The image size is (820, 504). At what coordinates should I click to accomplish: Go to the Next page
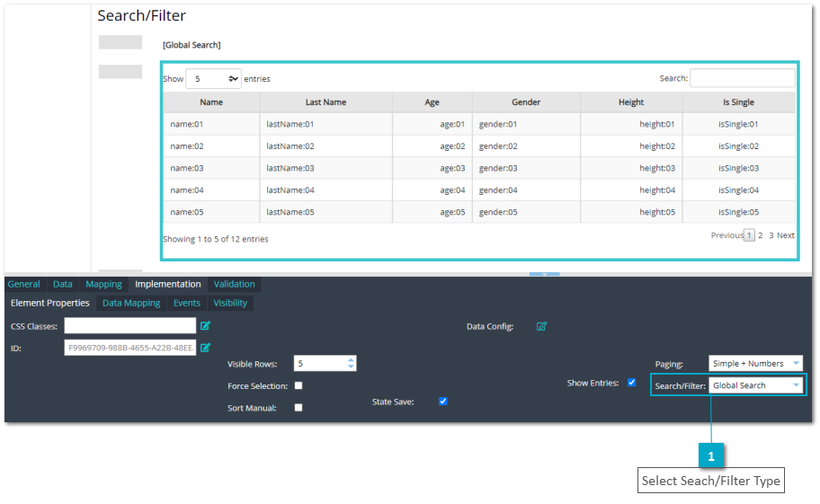pos(786,235)
